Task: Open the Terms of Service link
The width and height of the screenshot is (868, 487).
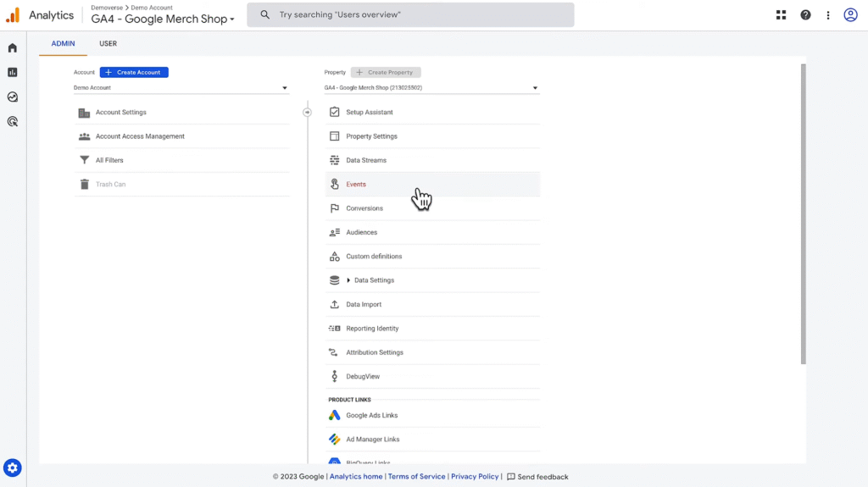Action: point(416,477)
